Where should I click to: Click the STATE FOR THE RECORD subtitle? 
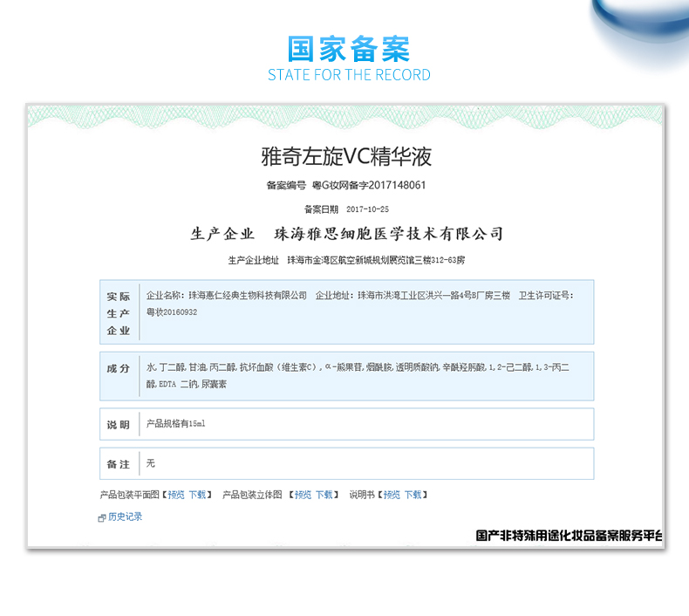coord(350,75)
